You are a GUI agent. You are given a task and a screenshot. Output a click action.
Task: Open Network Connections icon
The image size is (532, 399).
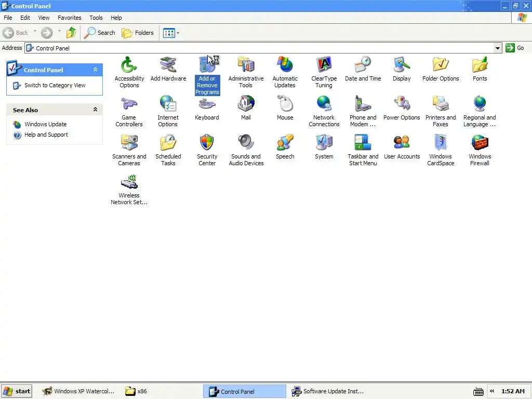coord(324,103)
